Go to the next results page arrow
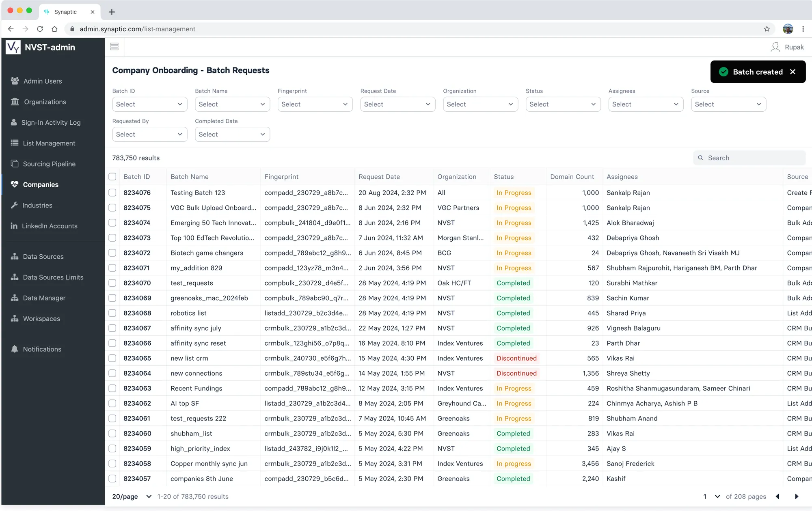The image size is (812, 511). [x=797, y=496]
